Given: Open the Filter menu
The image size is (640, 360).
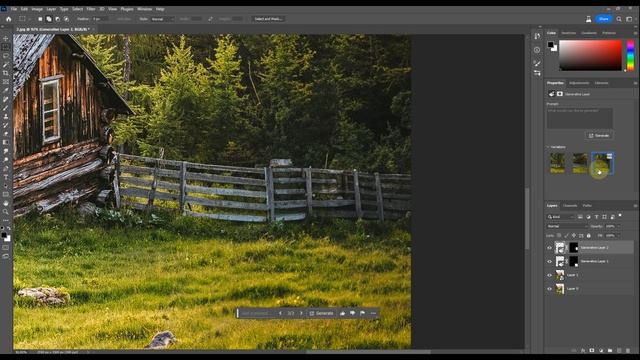Looking at the screenshot, I should [x=91, y=9].
